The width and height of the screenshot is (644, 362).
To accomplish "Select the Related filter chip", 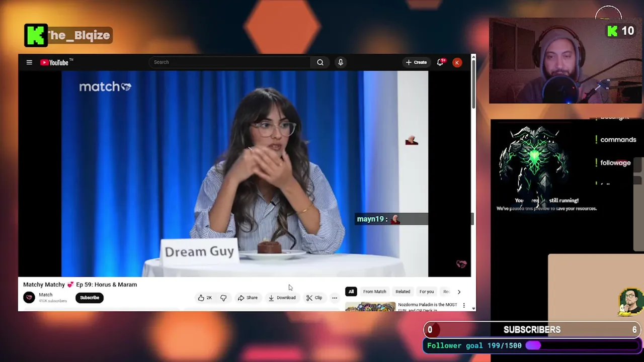I will (x=403, y=292).
